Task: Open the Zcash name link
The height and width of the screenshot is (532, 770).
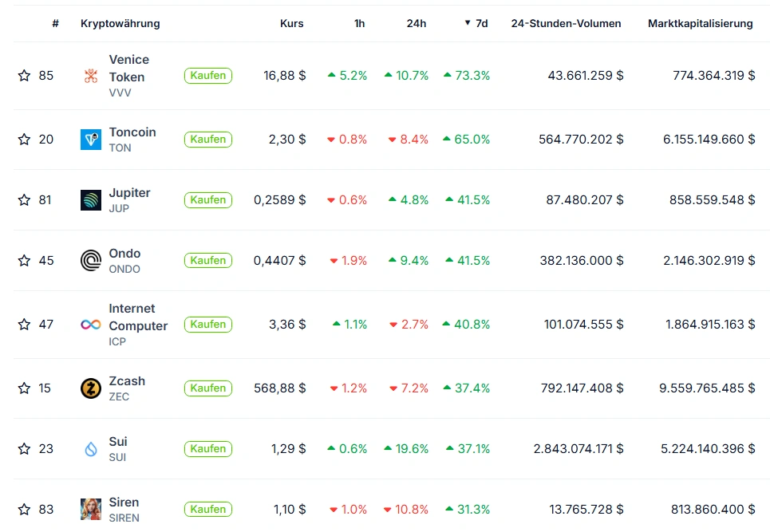Action: (127, 380)
